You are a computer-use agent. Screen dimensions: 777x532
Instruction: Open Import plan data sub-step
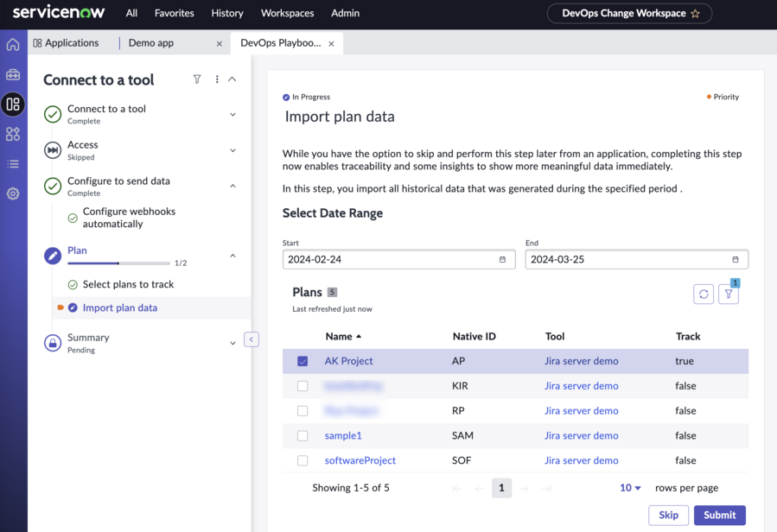point(120,307)
